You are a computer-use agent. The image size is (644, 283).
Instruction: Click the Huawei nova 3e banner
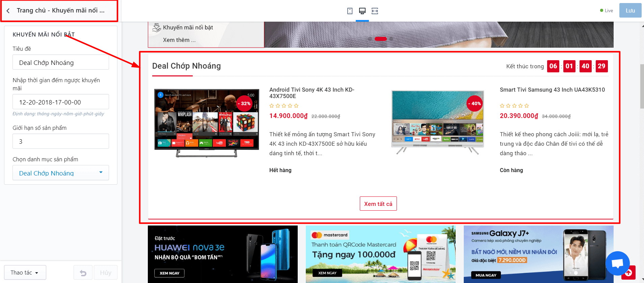(x=223, y=254)
